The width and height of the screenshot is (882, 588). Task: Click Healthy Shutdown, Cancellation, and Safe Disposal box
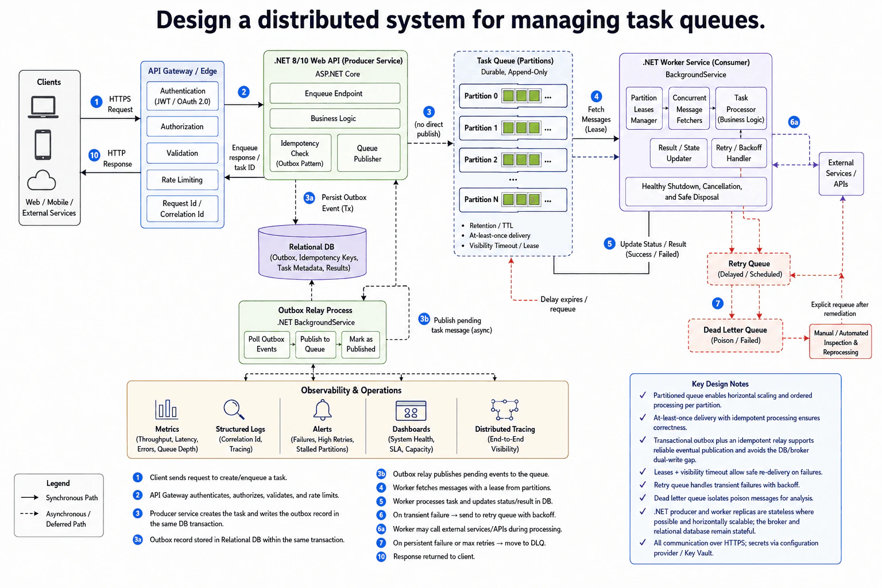pyautogui.click(x=696, y=191)
